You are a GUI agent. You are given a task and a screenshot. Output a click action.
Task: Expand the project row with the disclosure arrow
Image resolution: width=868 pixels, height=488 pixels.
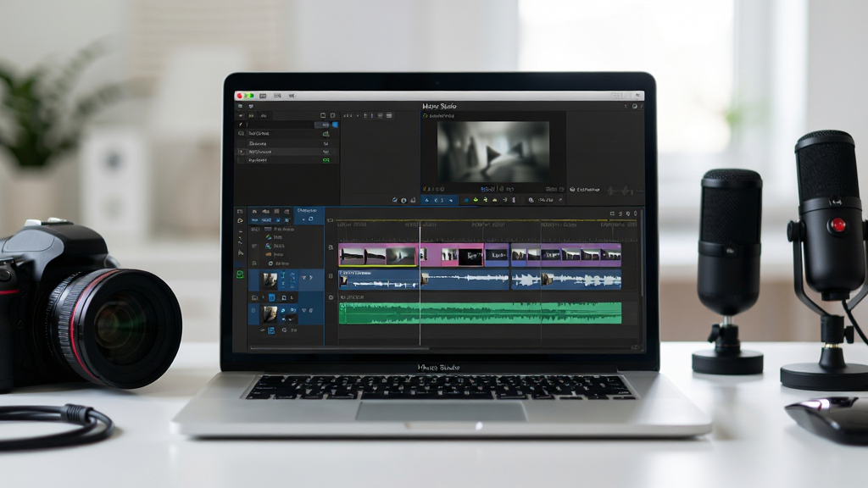pyautogui.click(x=241, y=152)
